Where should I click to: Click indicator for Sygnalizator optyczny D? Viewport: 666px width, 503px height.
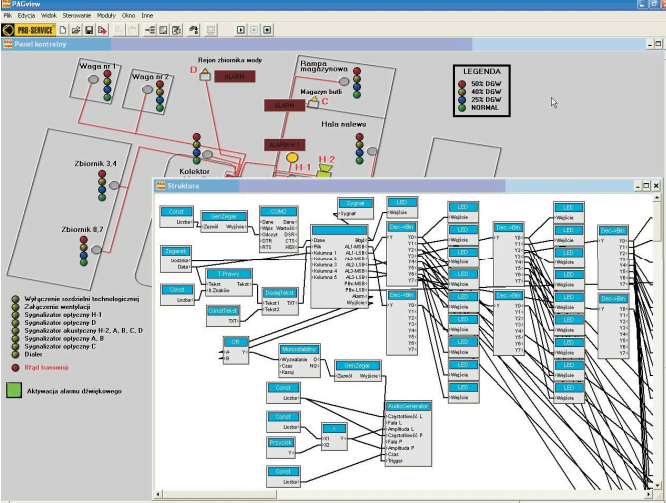pos(15,323)
